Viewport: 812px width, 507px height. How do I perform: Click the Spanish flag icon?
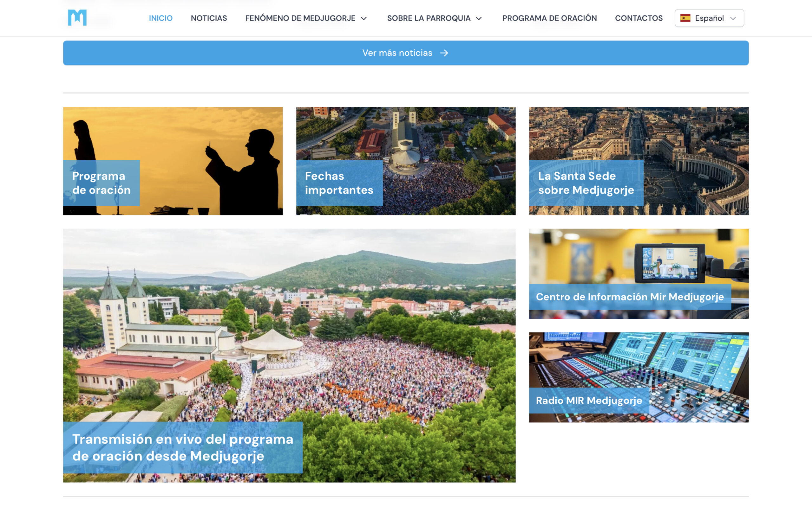point(685,18)
